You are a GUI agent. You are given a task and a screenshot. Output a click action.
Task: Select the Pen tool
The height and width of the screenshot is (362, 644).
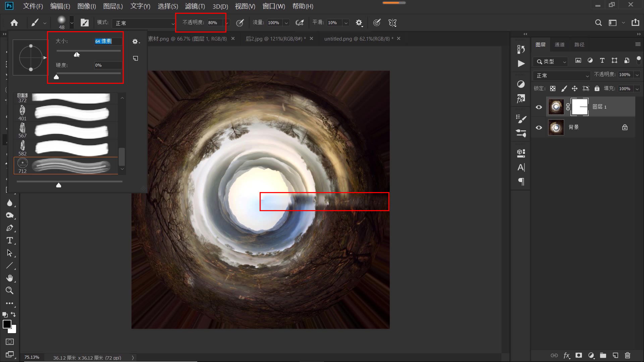coord(10,228)
